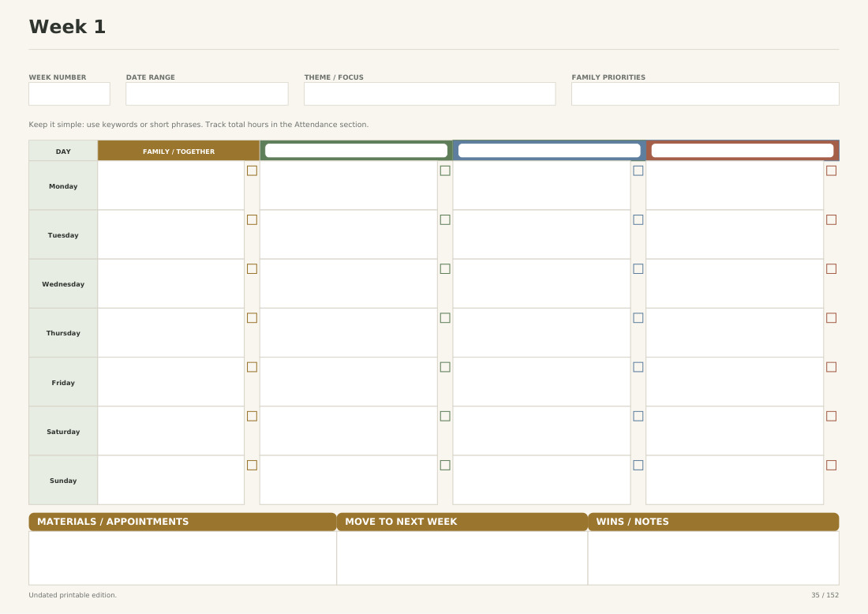
Task: Click the Monday row label
Action: [x=63, y=186]
